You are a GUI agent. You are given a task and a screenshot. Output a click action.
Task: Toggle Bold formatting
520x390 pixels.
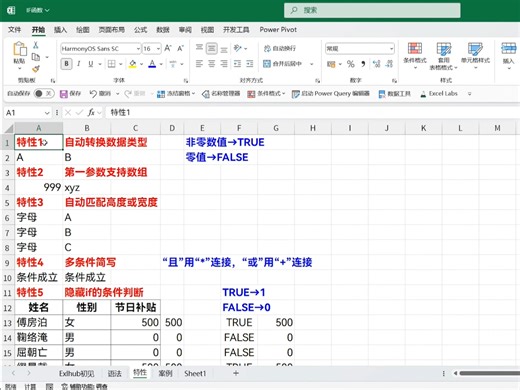(66, 64)
